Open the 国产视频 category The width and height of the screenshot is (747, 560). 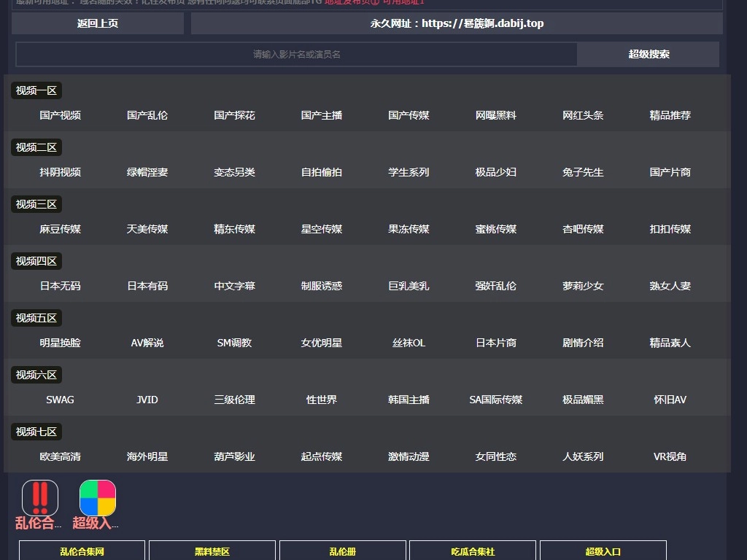pyautogui.click(x=61, y=115)
